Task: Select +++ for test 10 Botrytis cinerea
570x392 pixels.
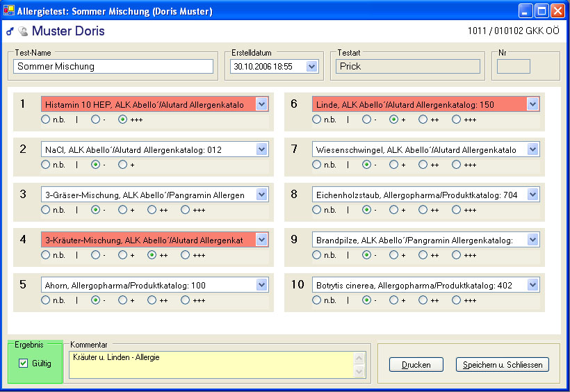Action: (x=456, y=300)
